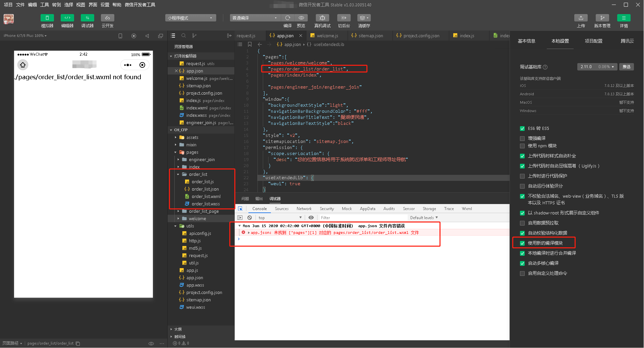Open the 腾讯云 tab
Image resolution: width=644 pixels, height=348 pixels.
click(x=627, y=41)
